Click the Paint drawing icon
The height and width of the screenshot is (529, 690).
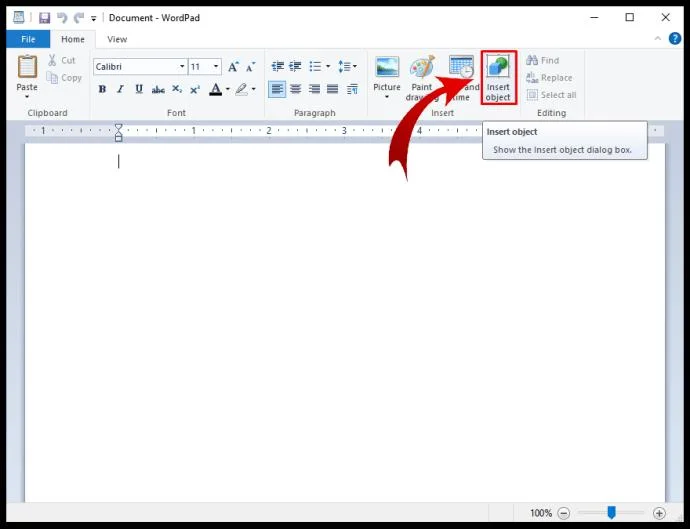click(x=422, y=67)
